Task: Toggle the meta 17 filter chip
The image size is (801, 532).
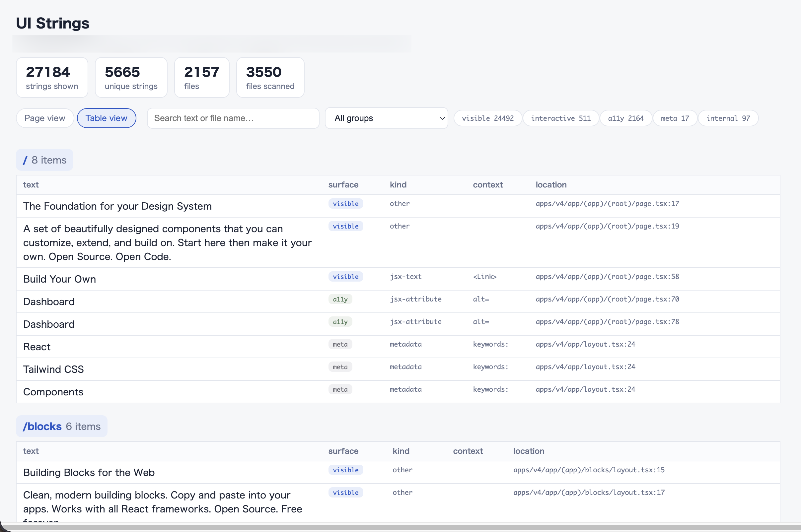Action: coord(675,118)
